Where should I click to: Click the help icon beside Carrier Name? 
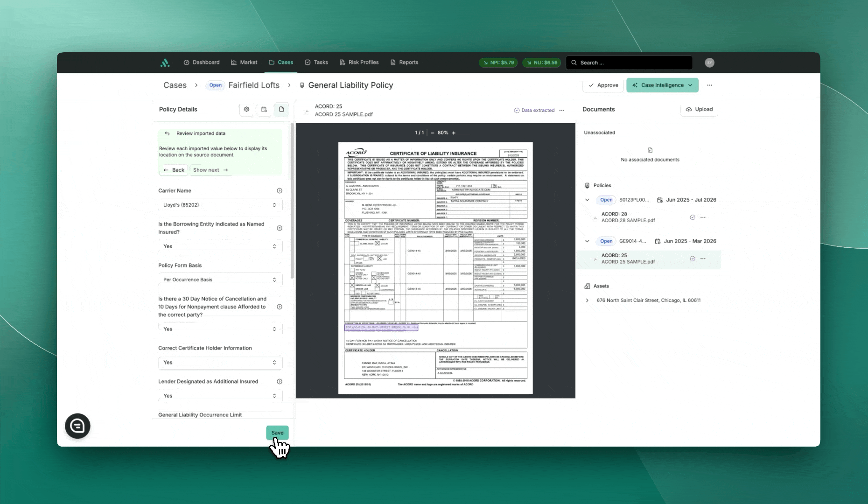(x=280, y=191)
